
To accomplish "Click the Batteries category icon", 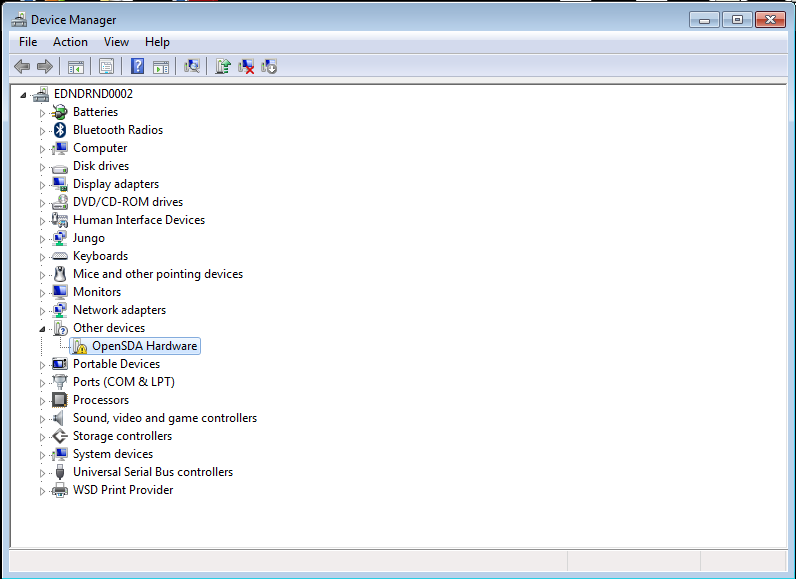I will tap(60, 112).
